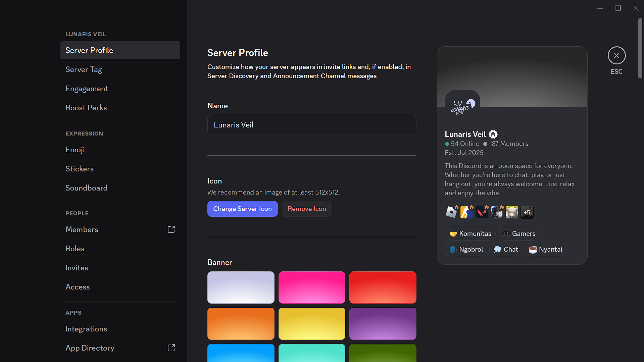Select the blonde cat-eared game icon
The height and width of the screenshot is (362, 644).
click(512, 212)
